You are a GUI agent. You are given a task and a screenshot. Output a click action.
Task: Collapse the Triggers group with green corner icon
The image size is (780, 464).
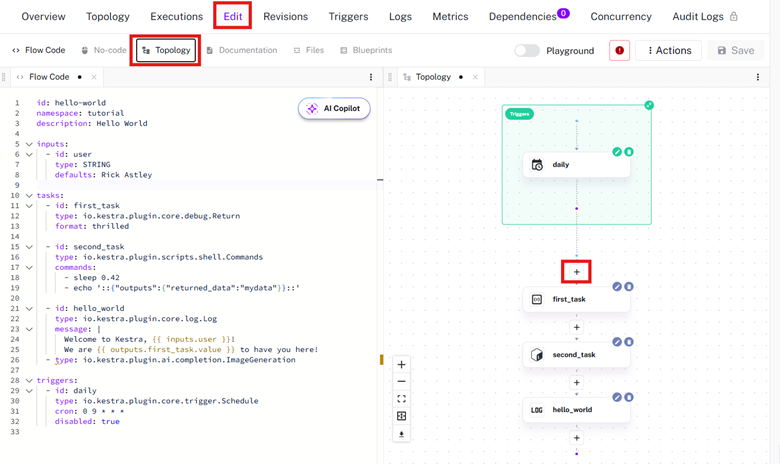tap(649, 105)
